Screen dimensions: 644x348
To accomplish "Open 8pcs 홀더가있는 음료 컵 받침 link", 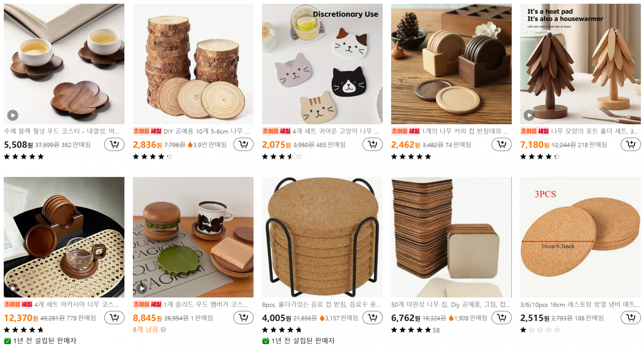I will coord(321,304).
